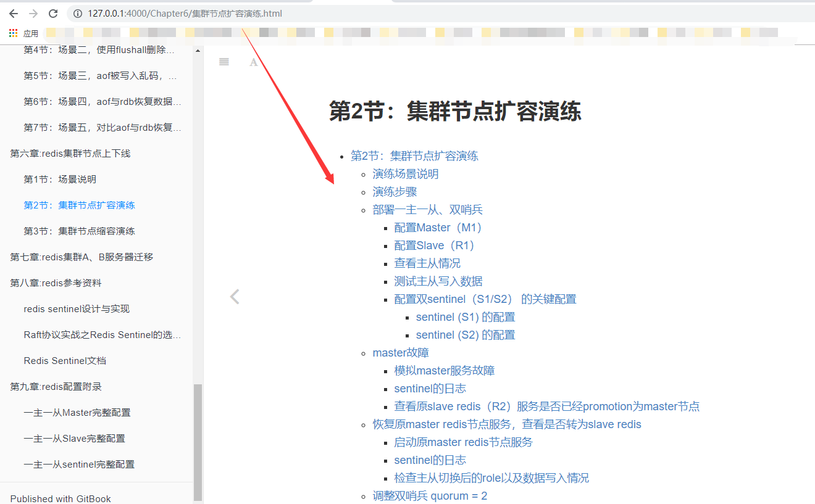
Task: Jump to 测试主从写入数据 section
Action: [x=438, y=281]
